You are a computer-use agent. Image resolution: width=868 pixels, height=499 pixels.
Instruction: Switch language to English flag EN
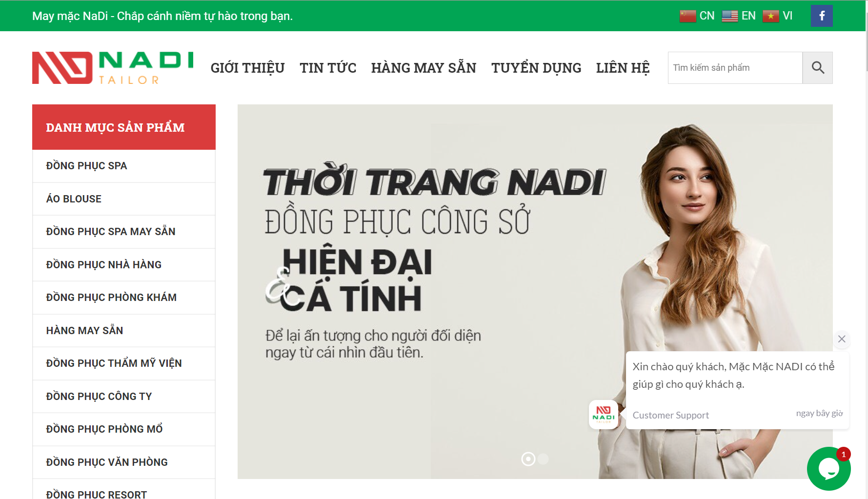[739, 16]
